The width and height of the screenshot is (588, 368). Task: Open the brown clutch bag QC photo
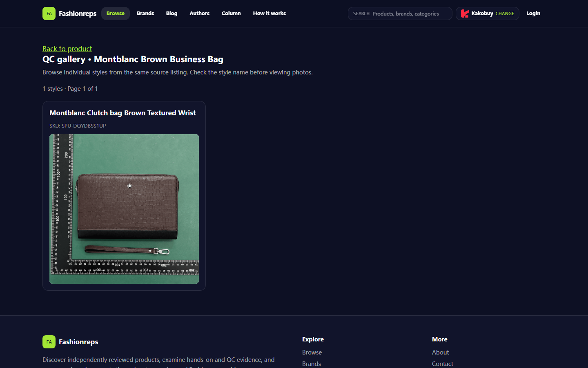pyautogui.click(x=124, y=209)
